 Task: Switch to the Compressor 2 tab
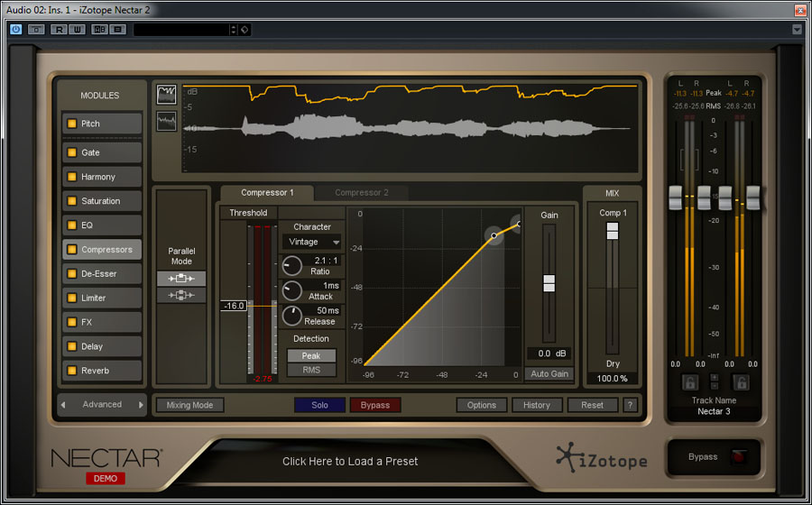(x=362, y=193)
